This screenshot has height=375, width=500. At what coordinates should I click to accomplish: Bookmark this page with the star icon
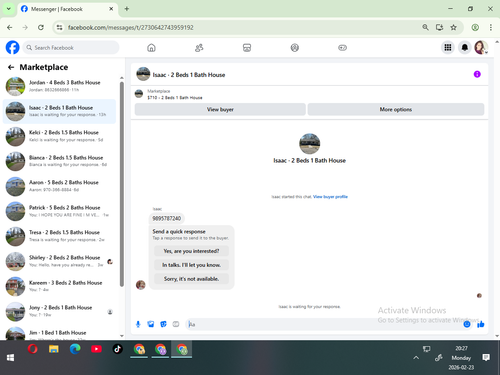(453, 27)
